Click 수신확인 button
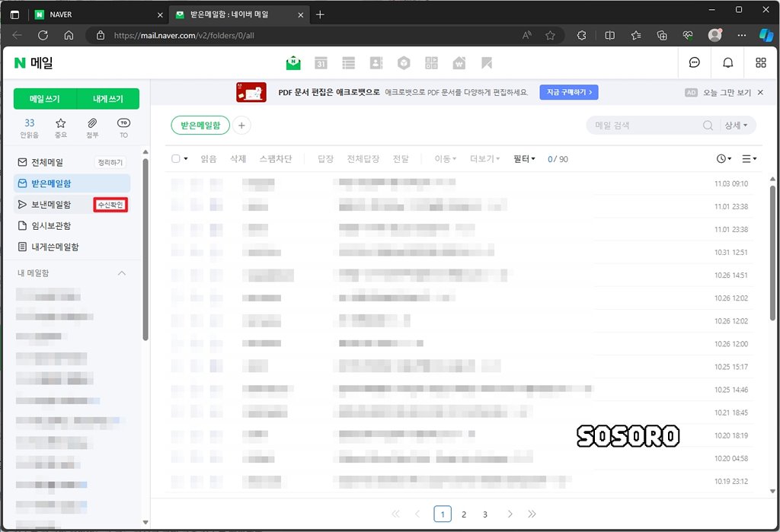Image resolution: width=780 pixels, height=532 pixels. point(110,204)
